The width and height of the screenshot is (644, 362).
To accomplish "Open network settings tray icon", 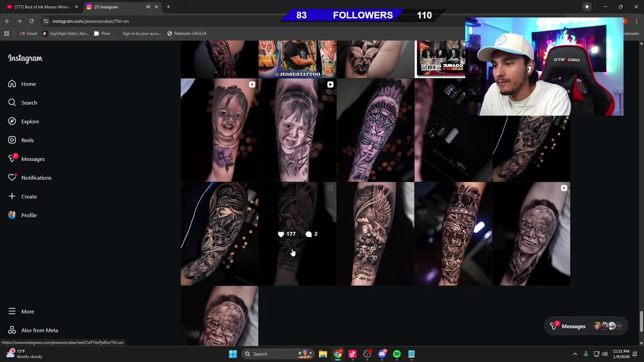I will pyautogui.click(x=596, y=354).
